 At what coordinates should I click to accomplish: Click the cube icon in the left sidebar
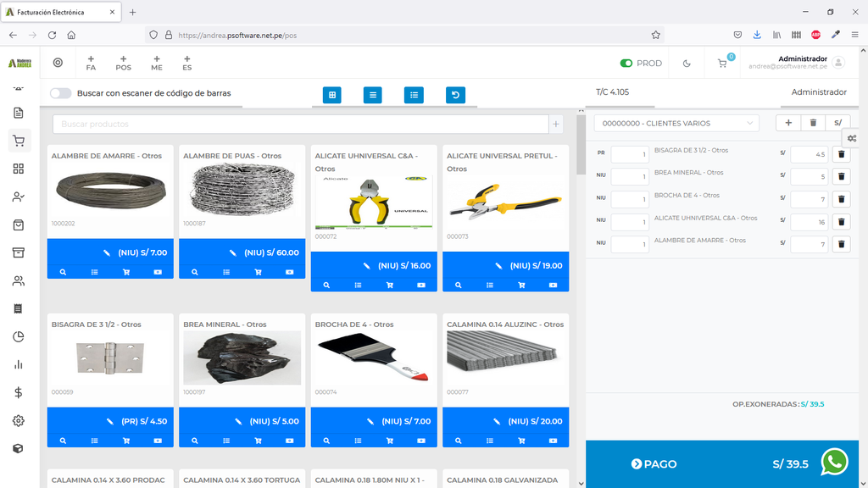[19, 449]
